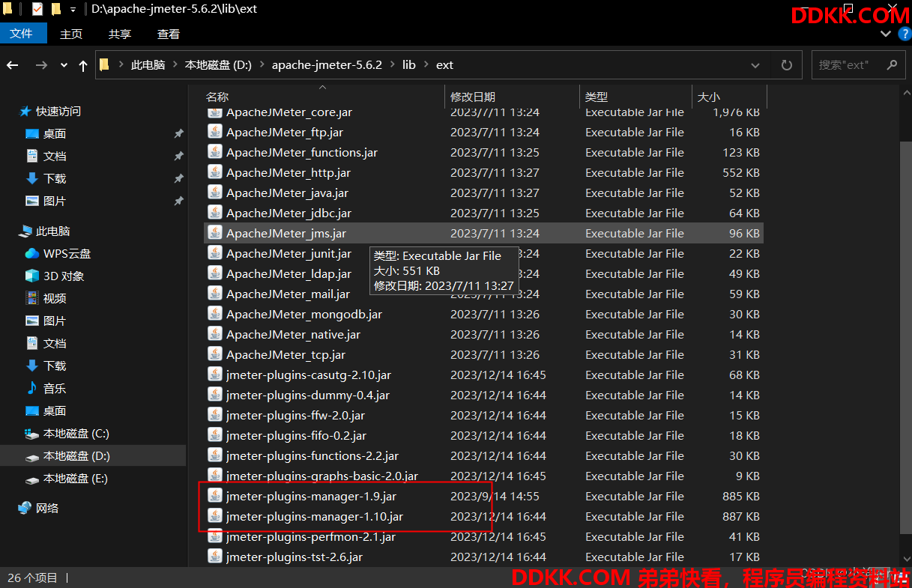Open pinned 文档 under quick access

55,156
